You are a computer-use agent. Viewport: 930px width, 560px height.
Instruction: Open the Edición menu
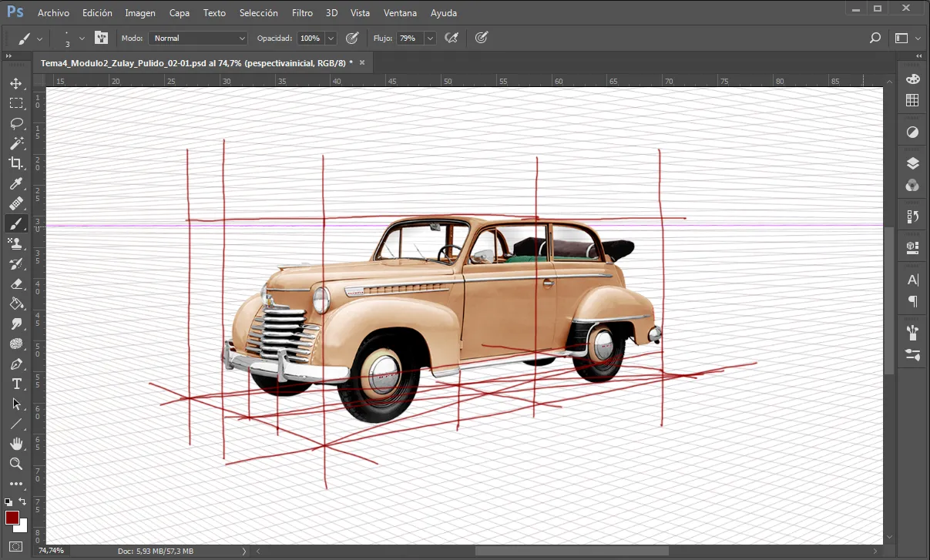(x=97, y=13)
